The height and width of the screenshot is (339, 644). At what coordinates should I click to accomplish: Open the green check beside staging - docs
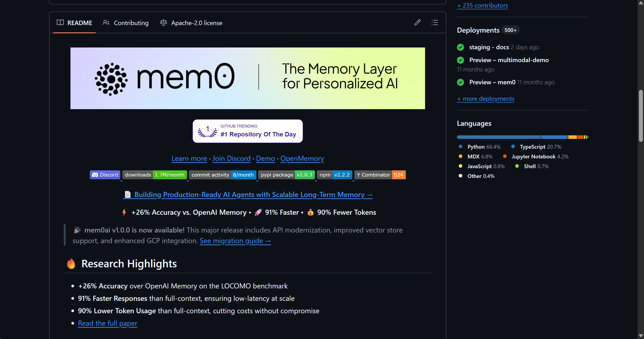pos(461,47)
